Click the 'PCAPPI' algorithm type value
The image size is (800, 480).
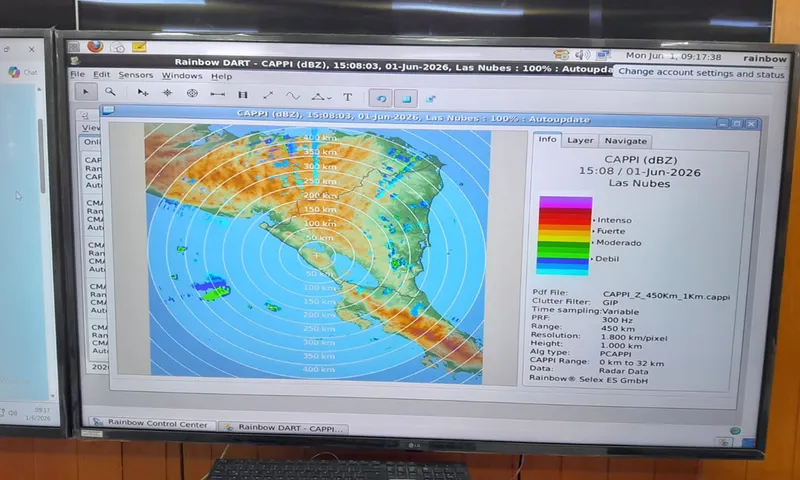click(615, 353)
